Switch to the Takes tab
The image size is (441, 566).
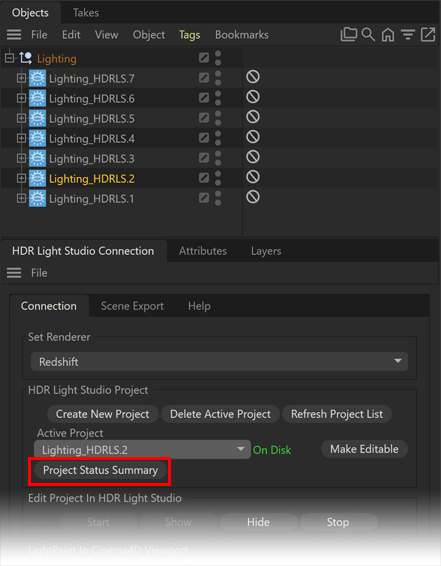[86, 13]
